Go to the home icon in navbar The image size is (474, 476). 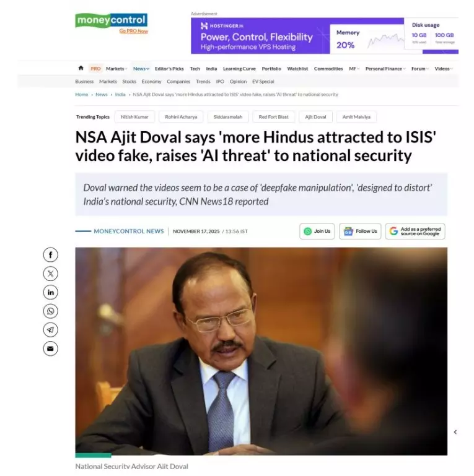tap(81, 68)
